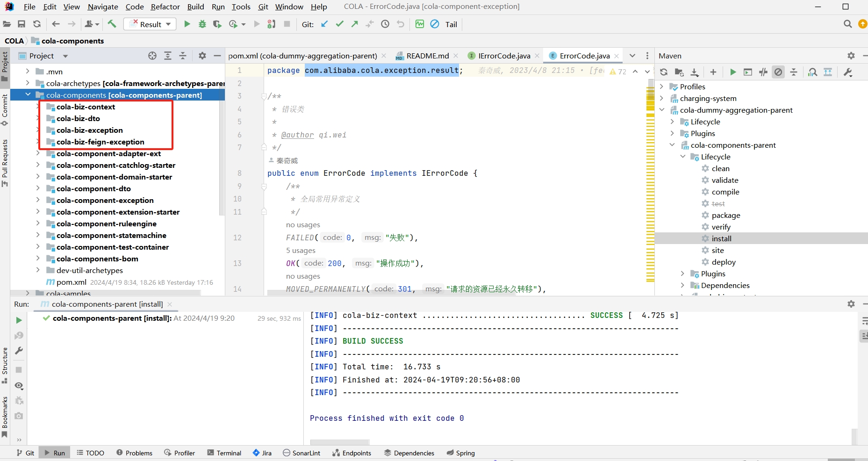The height and width of the screenshot is (461, 868).
Task: Open the Refactor menu
Action: click(165, 7)
